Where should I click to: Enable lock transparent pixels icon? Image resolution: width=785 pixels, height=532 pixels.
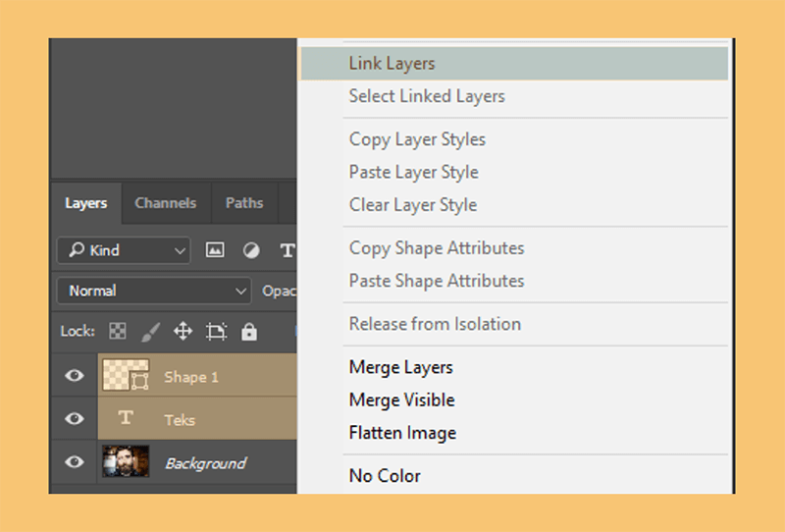[118, 331]
